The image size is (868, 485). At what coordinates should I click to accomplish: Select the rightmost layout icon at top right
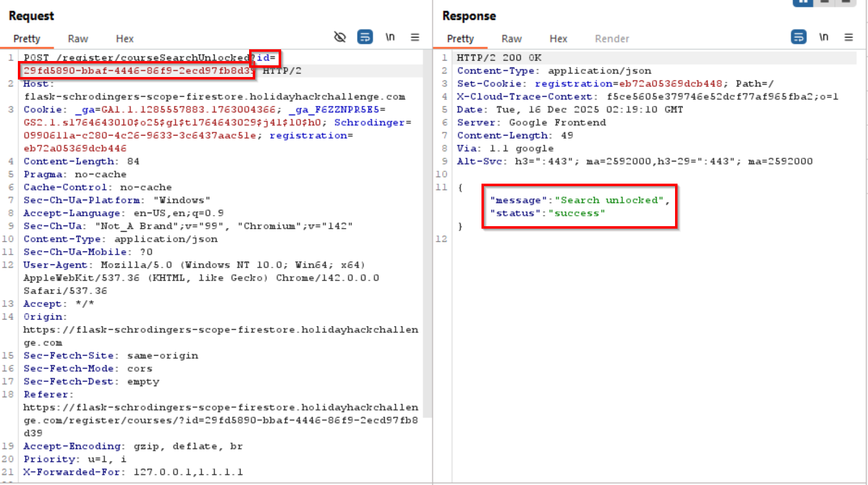[x=845, y=2]
